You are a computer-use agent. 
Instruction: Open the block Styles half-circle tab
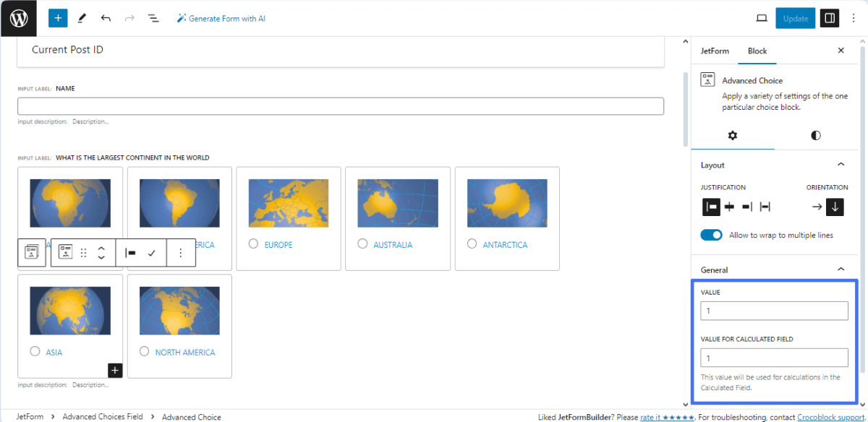pos(816,135)
